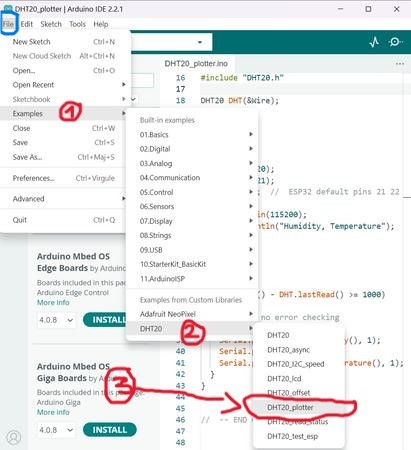Expand 11.ArduinoISP examples
The height and width of the screenshot is (450, 411).
pyautogui.click(x=192, y=278)
